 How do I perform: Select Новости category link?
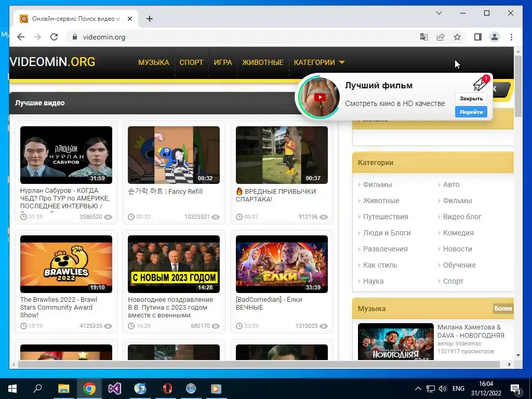pyautogui.click(x=457, y=249)
